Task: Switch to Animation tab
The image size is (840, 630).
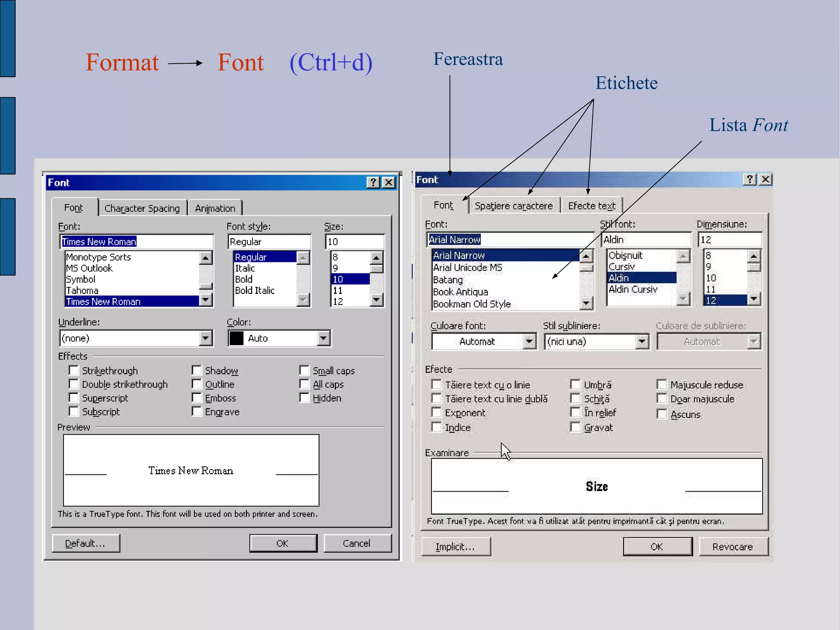Action: (215, 208)
